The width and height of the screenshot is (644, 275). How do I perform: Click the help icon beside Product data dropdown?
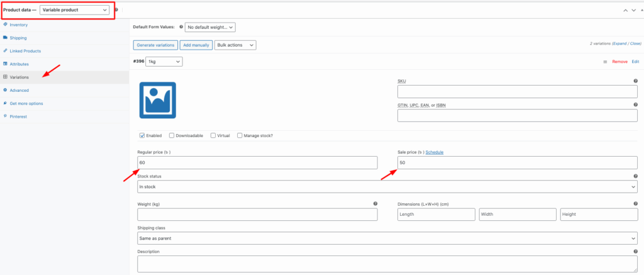pos(116,10)
